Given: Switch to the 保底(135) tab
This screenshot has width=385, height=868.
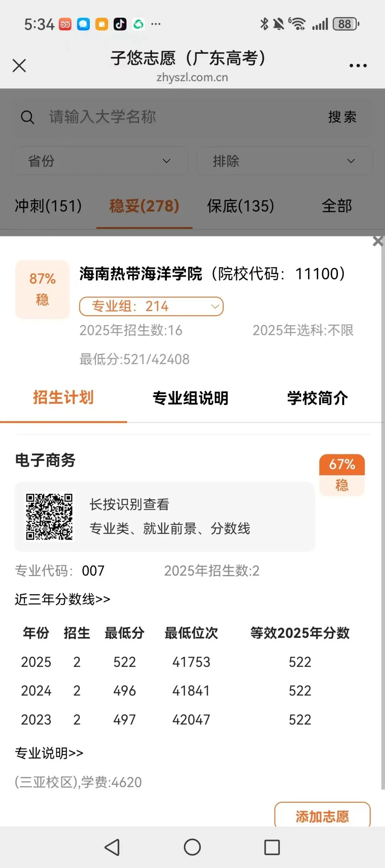Looking at the screenshot, I should tap(241, 206).
